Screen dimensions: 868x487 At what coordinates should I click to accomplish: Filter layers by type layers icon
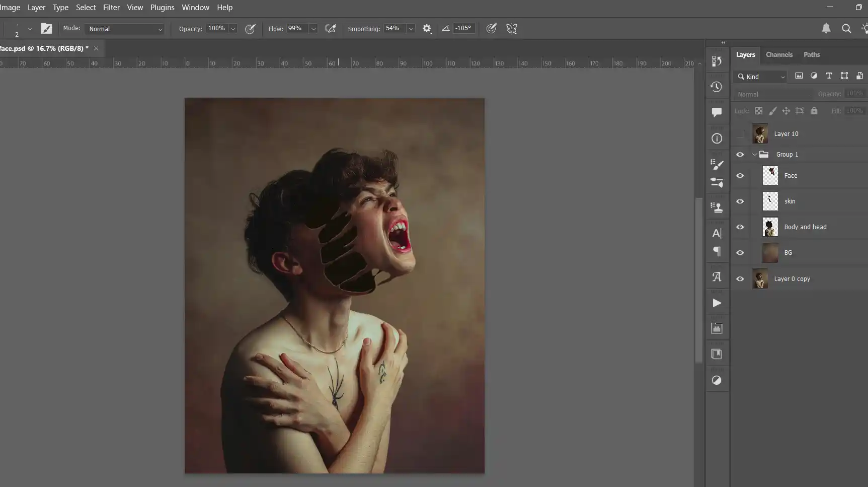click(829, 76)
